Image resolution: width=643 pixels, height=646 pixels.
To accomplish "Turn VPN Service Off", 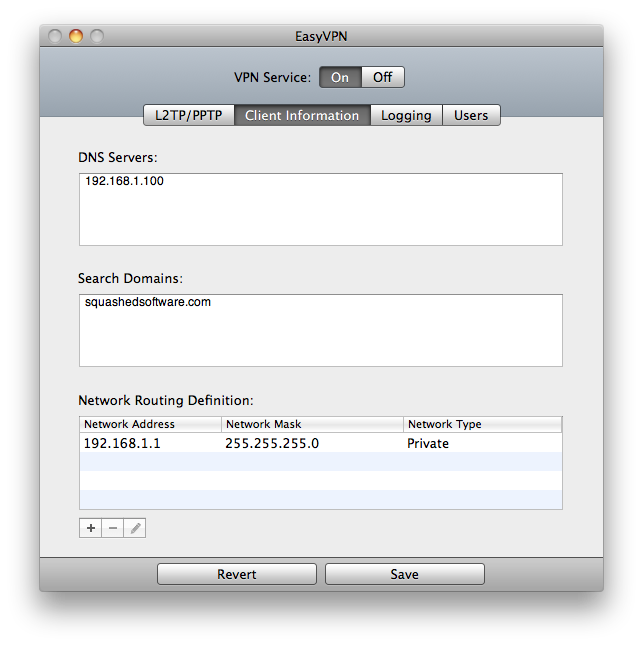I will [x=383, y=77].
